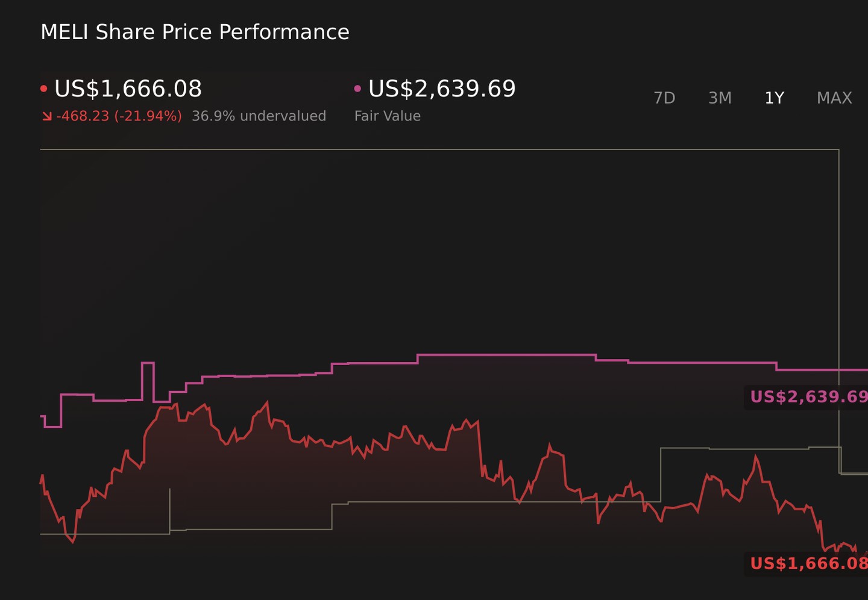The width and height of the screenshot is (868, 600).
Task: Click the 36.9% undervalued label
Action: 259,116
